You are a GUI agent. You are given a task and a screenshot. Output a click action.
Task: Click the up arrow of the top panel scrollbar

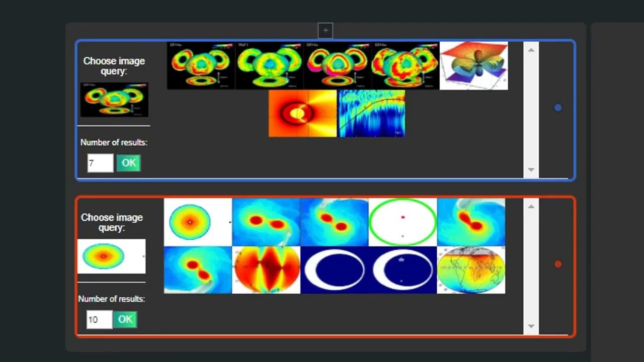click(531, 49)
